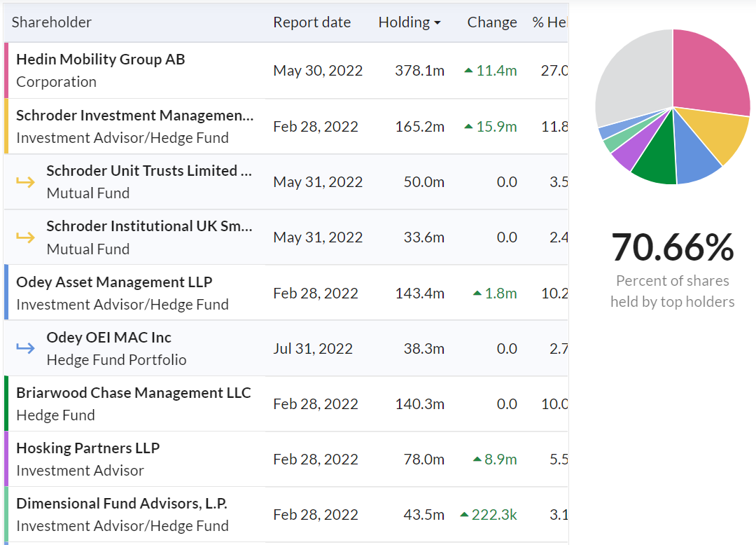Open Schroder Unit Trusts Limited entry
The height and width of the screenshot is (545, 756).
pyautogui.click(x=149, y=171)
